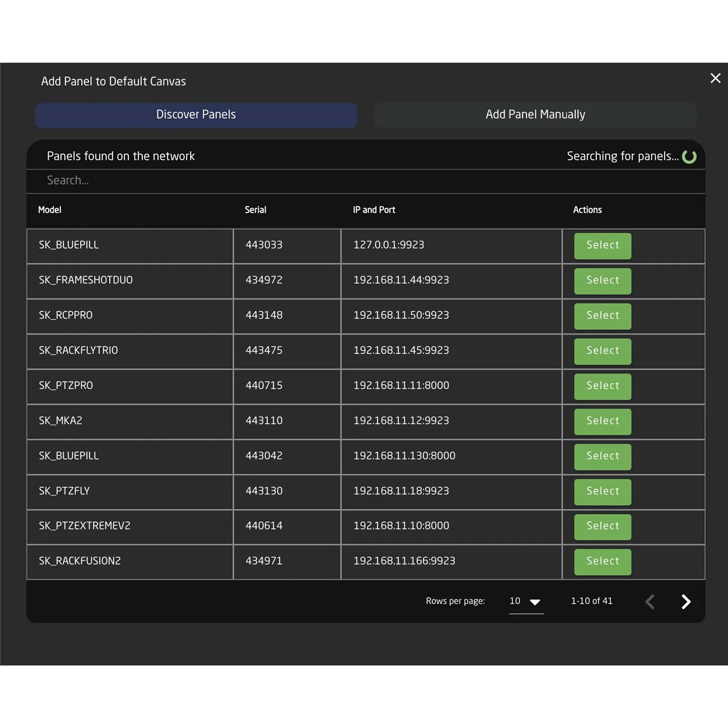Click the panel Search field
The image size is (728, 728).
click(366, 181)
